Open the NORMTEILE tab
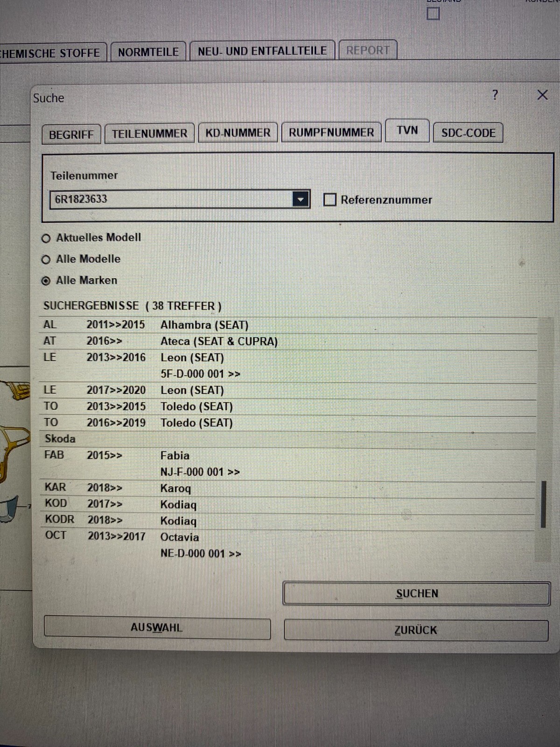The image size is (560, 747). (x=148, y=52)
